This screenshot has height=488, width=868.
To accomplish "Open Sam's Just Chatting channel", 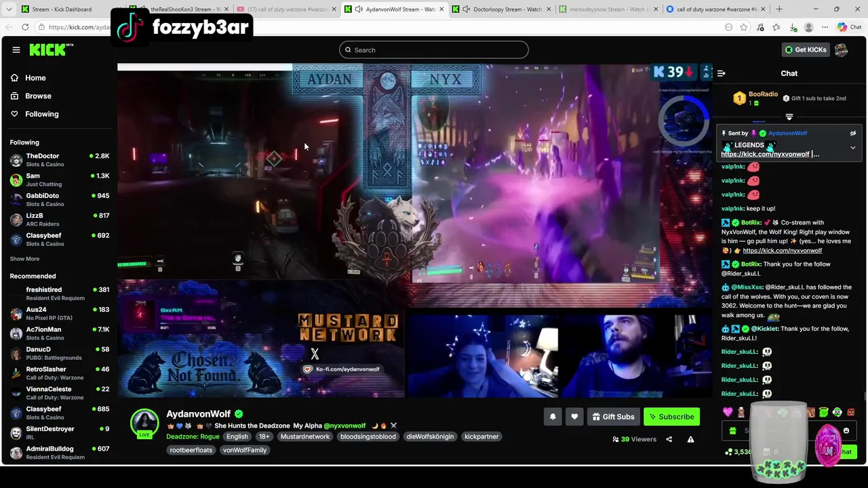I will [59, 180].
